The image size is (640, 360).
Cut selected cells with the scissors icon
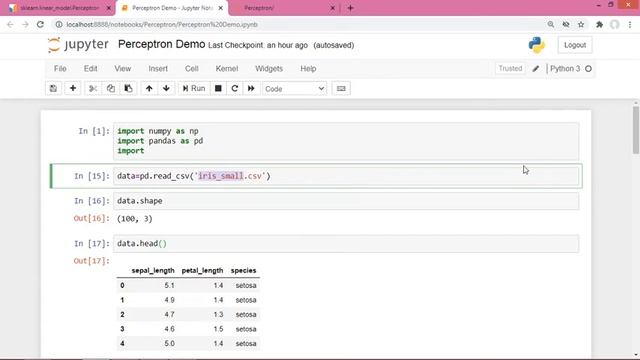(93, 89)
